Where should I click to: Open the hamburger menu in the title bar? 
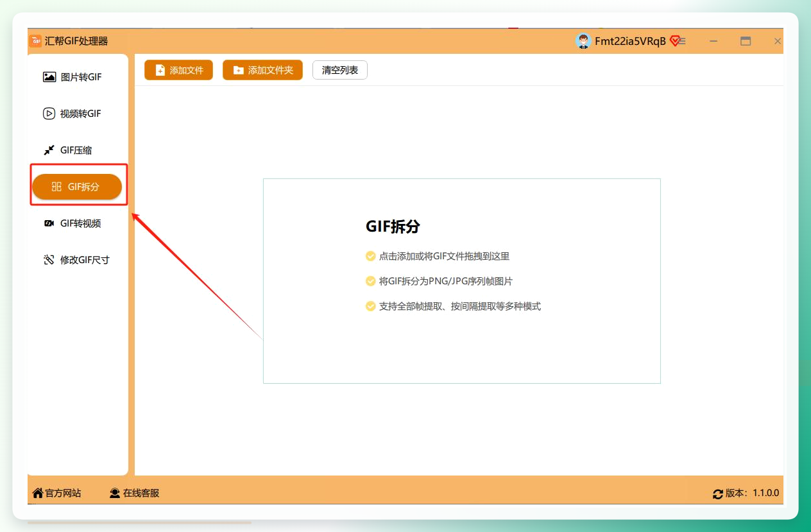tap(683, 41)
